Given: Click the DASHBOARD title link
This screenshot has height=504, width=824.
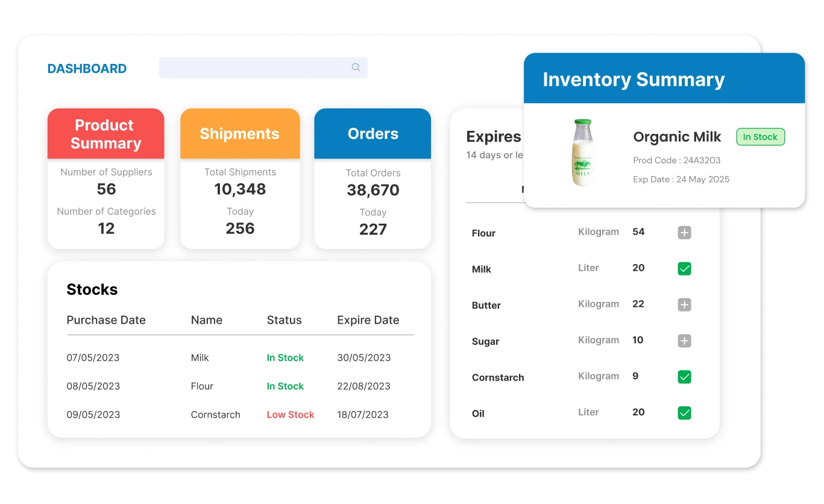Looking at the screenshot, I should 87,69.
